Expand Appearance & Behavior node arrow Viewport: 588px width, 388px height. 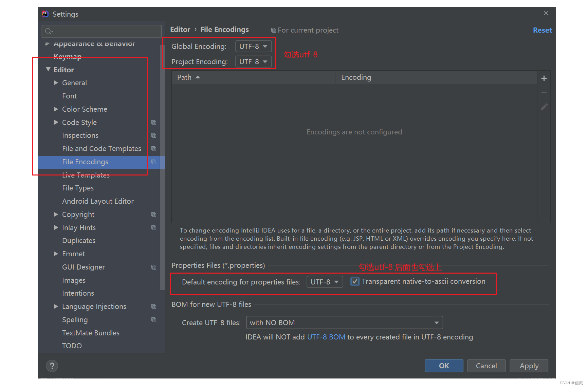(48, 43)
